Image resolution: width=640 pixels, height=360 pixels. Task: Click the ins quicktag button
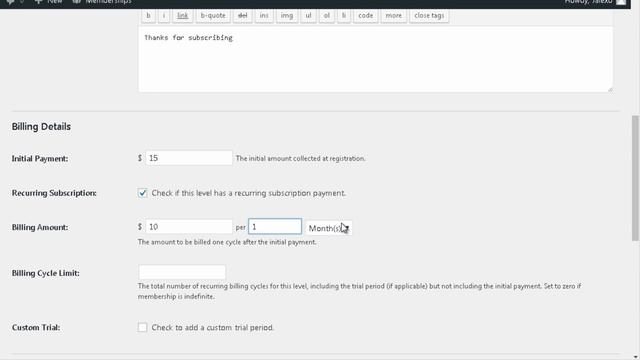click(x=264, y=16)
